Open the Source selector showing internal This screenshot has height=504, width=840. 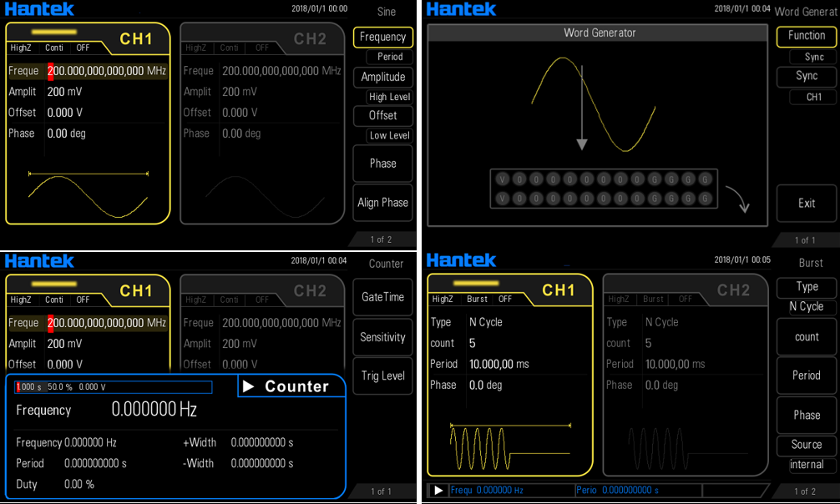(806, 455)
